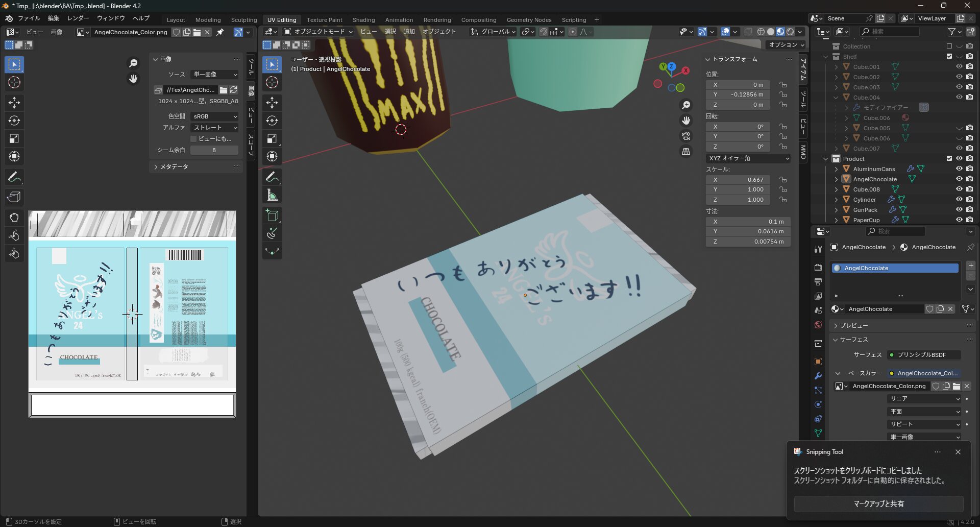Image resolution: width=980 pixels, height=527 pixels.
Task: Select the Move tool in UV editor toolbar
Action: [x=14, y=103]
